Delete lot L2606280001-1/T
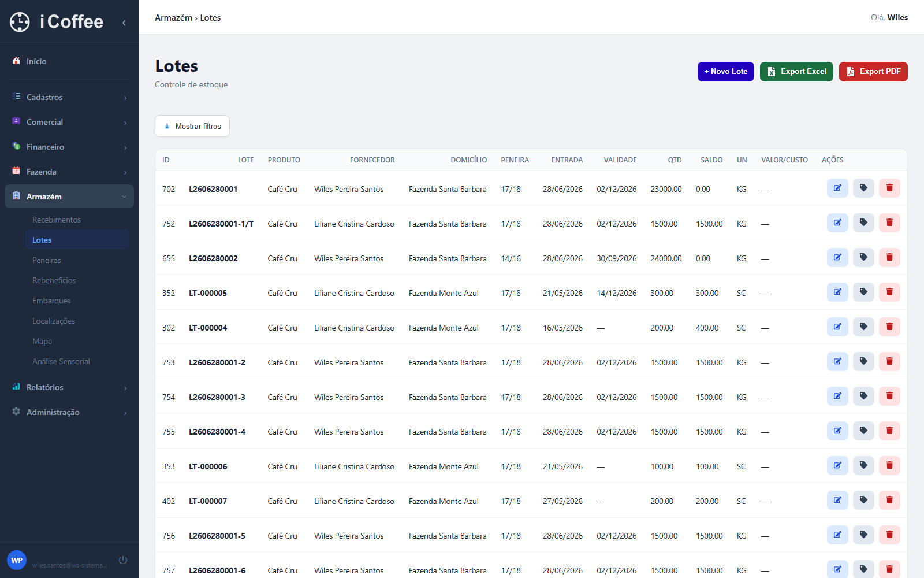924x578 pixels. pyautogui.click(x=889, y=223)
